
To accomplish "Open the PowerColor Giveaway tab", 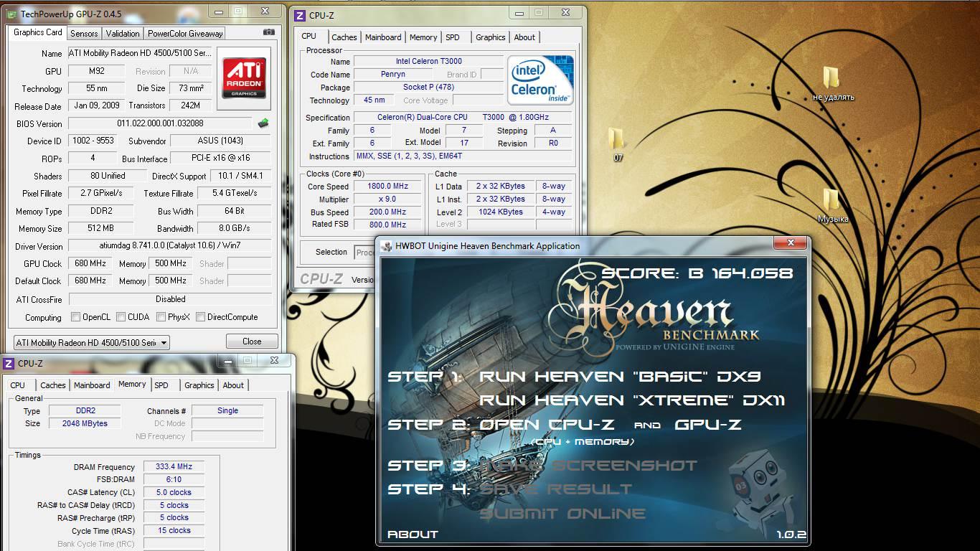I will coord(185,33).
